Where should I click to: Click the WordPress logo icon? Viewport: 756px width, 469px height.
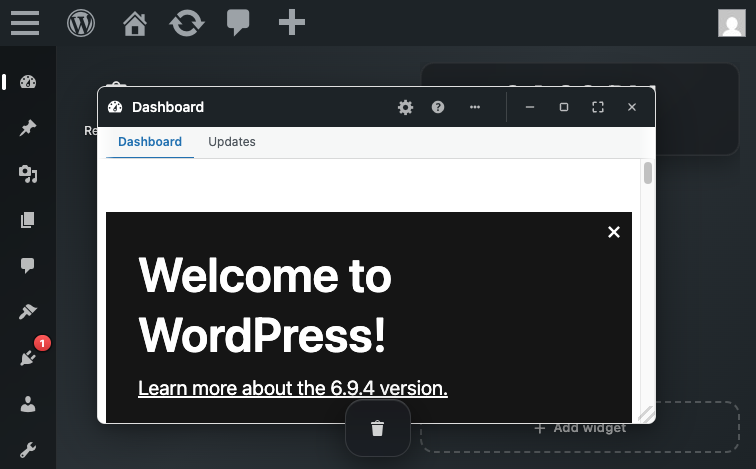pyautogui.click(x=81, y=23)
